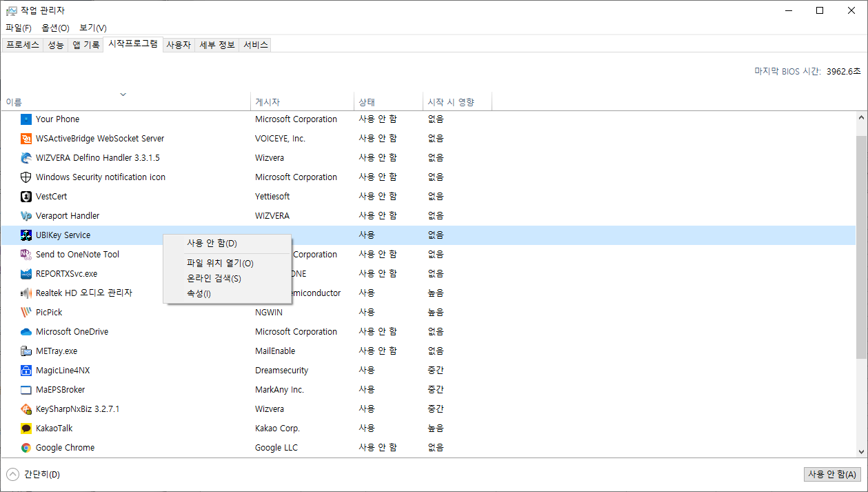
Task: Click the 중간 impact value for MagicLine4NX
Action: (x=436, y=371)
